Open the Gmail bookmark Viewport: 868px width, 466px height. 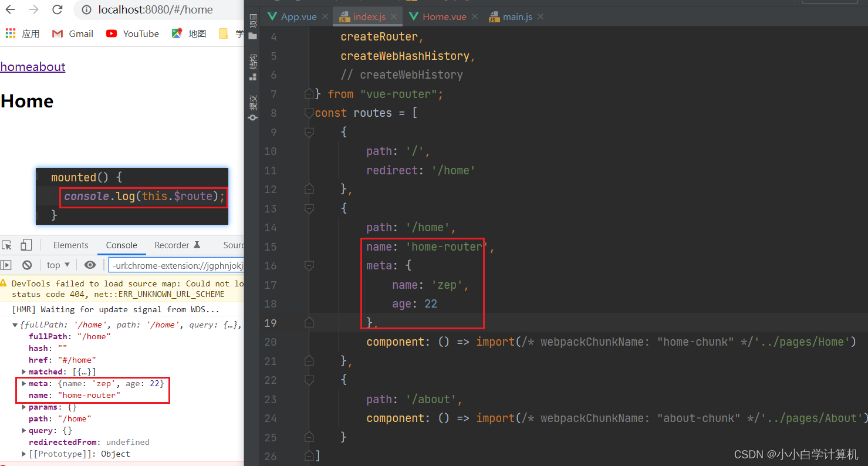(73, 33)
